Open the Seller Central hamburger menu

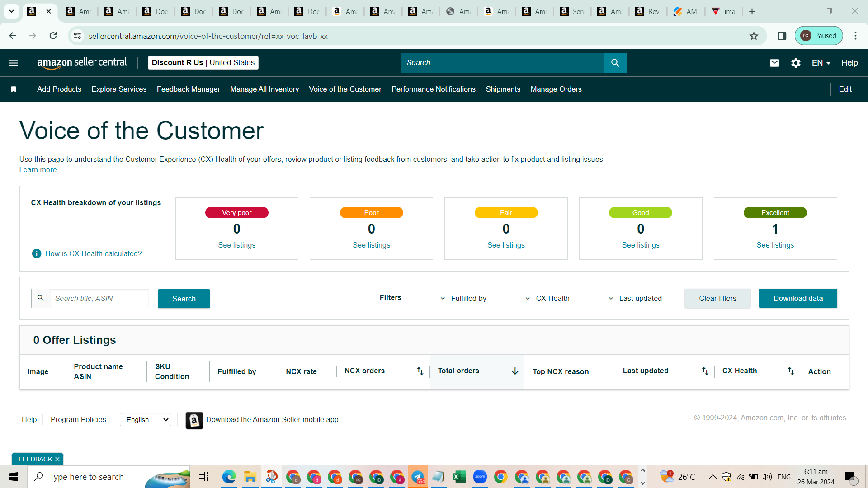(x=14, y=63)
